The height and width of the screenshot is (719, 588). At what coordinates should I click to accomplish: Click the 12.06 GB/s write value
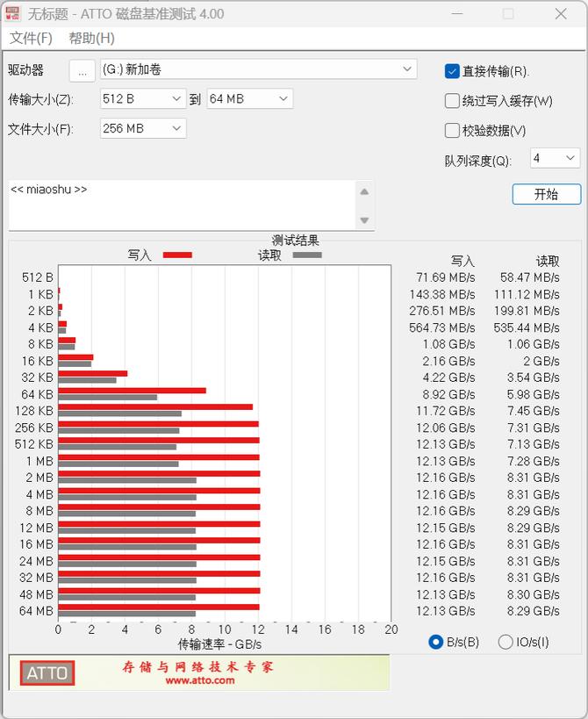(446, 428)
